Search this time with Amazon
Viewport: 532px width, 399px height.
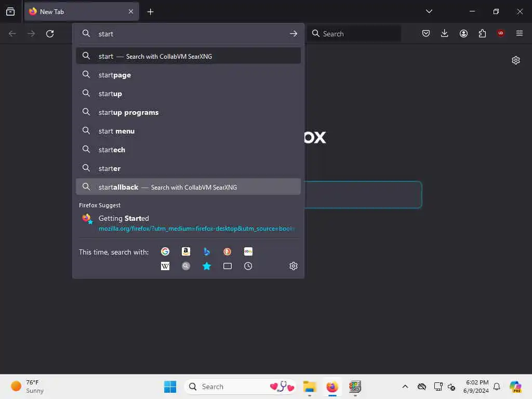point(186,251)
